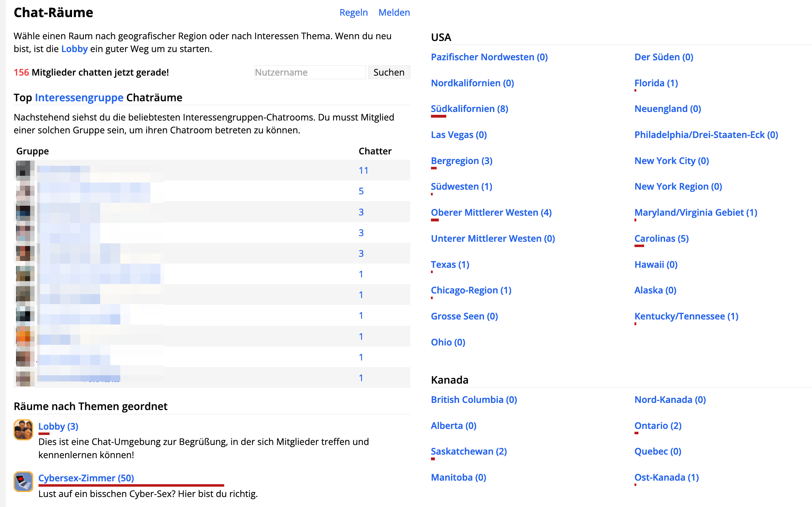This screenshot has height=507, width=812.
Task: Enter the Südkalifornien (8) chat room
Action: coord(469,109)
